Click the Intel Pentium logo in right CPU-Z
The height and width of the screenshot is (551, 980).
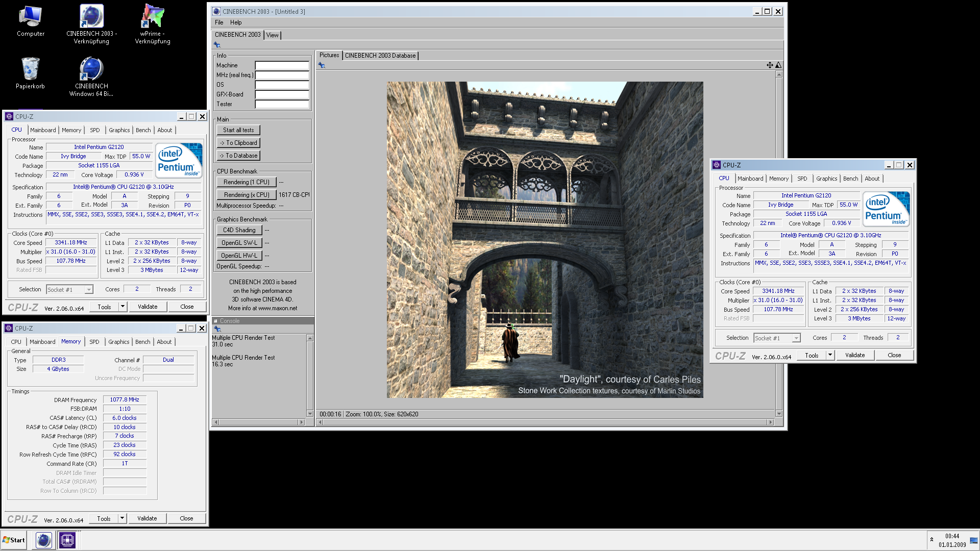pos(886,209)
